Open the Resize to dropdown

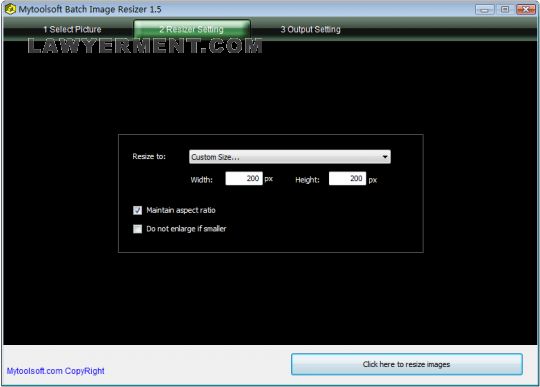coord(290,157)
